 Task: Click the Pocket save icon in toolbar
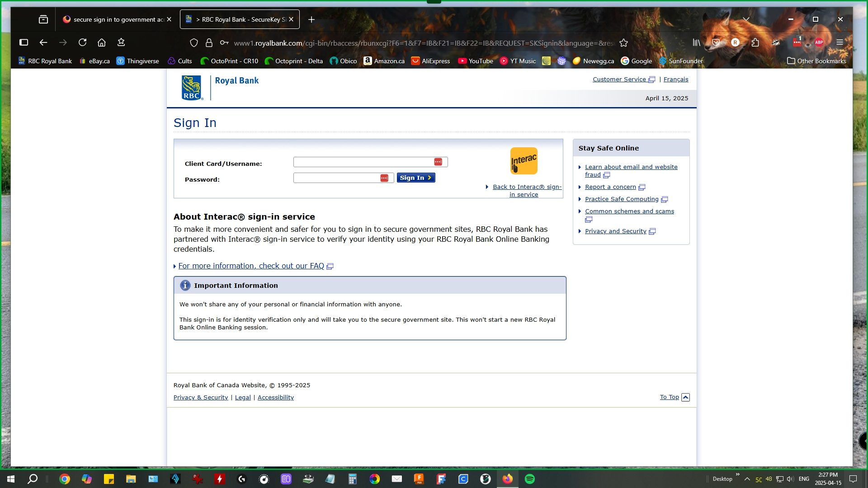click(716, 42)
